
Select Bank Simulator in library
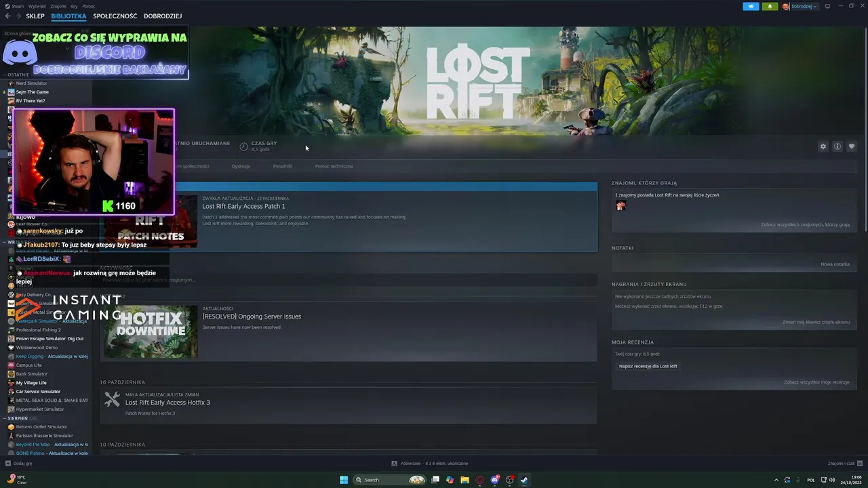pyautogui.click(x=32, y=374)
